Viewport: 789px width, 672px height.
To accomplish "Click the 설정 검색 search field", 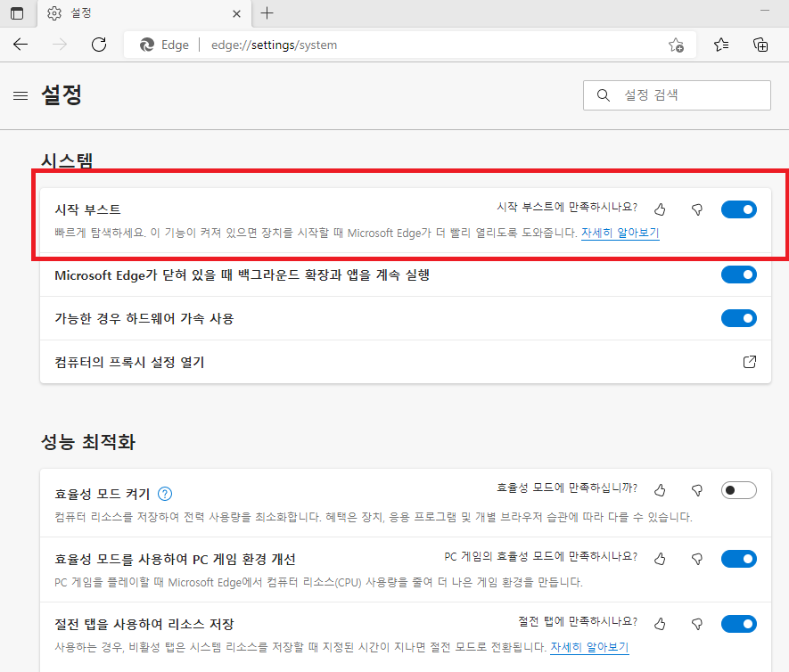I will click(677, 95).
